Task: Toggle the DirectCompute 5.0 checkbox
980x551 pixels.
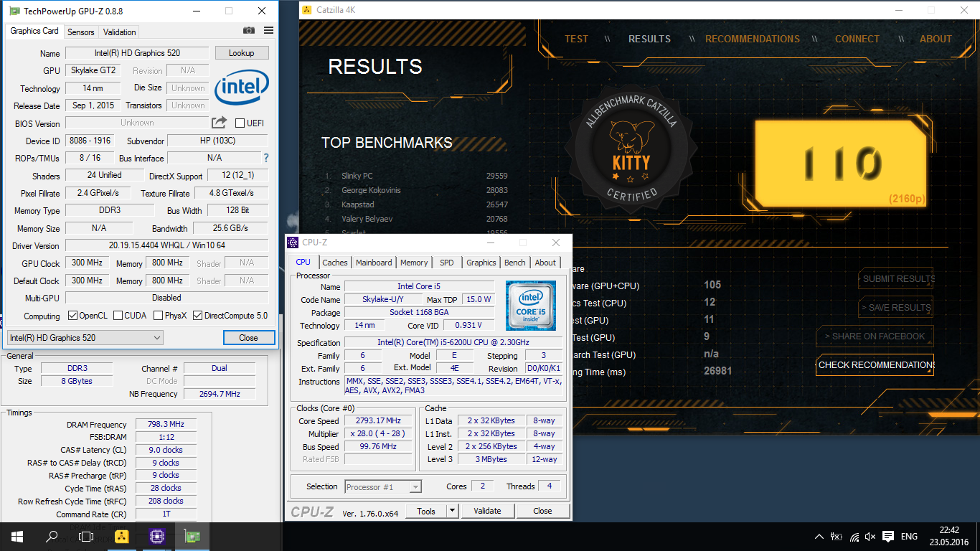Action: pyautogui.click(x=198, y=316)
